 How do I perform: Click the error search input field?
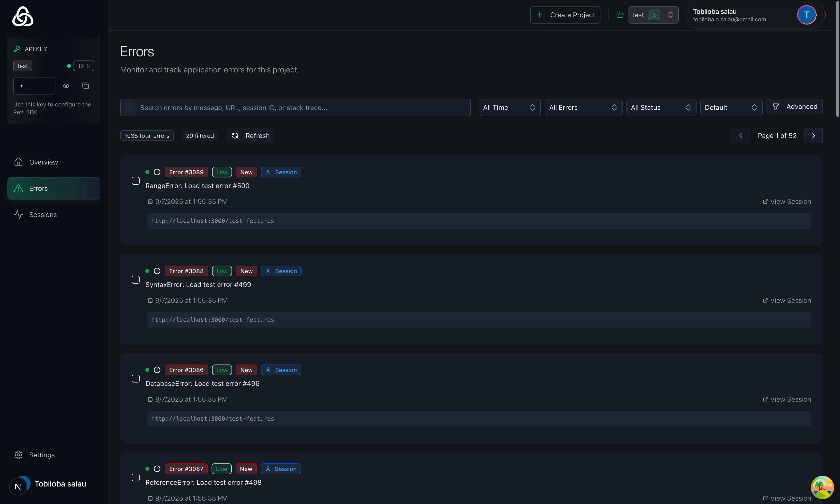coord(295,107)
